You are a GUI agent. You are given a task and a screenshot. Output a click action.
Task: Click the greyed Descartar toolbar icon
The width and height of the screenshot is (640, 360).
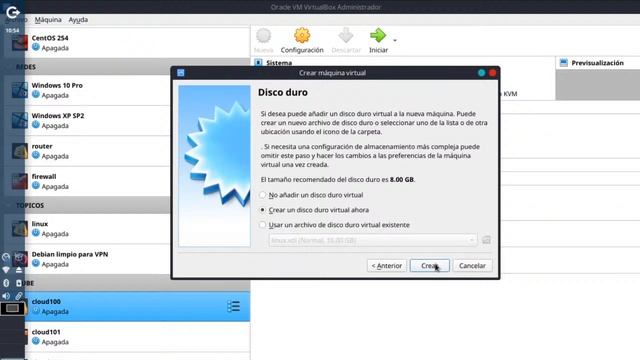(x=346, y=36)
